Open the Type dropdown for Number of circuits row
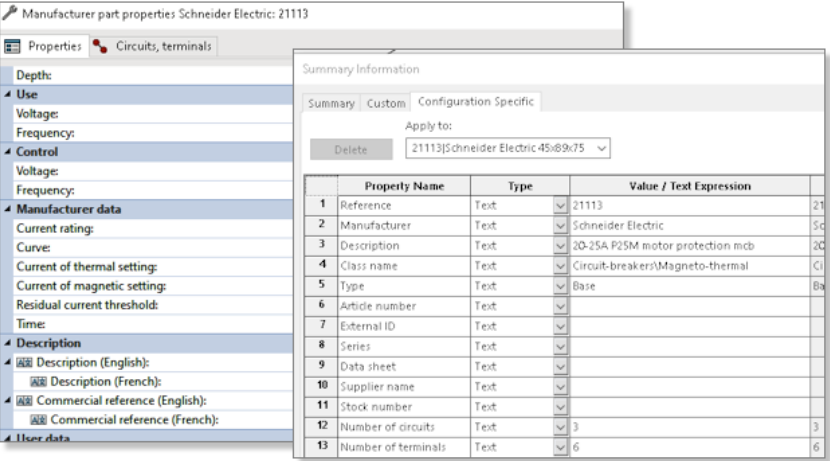830x461 pixels. (560, 427)
